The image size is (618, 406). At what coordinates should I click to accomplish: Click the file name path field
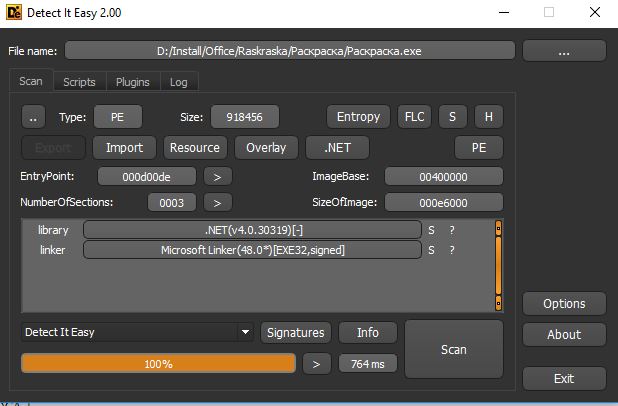tap(290, 51)
